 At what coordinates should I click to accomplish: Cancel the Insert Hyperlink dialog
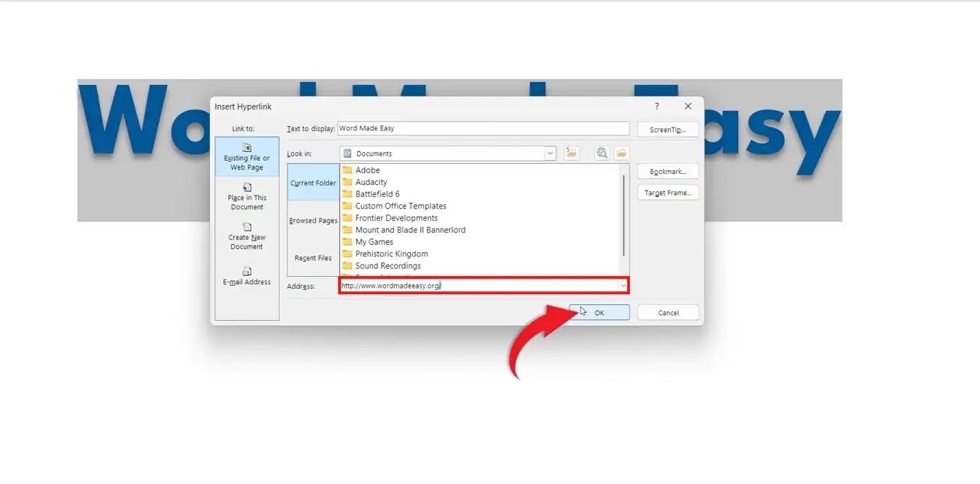[669, 313]
